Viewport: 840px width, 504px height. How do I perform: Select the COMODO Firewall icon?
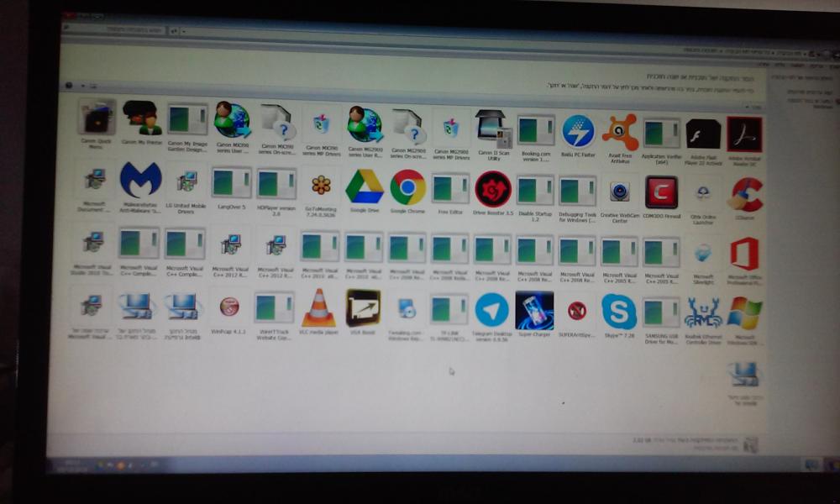tap(661, 193)
